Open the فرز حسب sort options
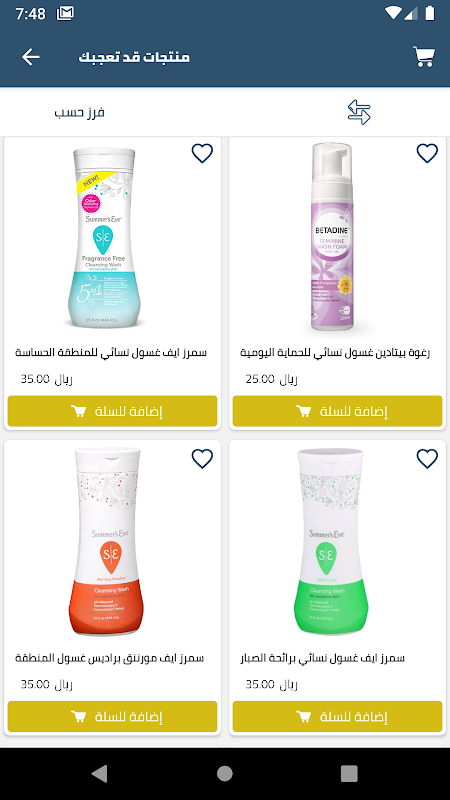This screenshot has height=800, width=450. [79, 112]
